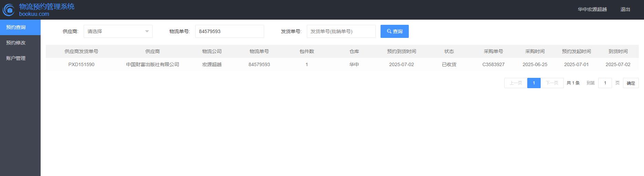
Task: Click the page jump number field
Action: pos(605,83)
